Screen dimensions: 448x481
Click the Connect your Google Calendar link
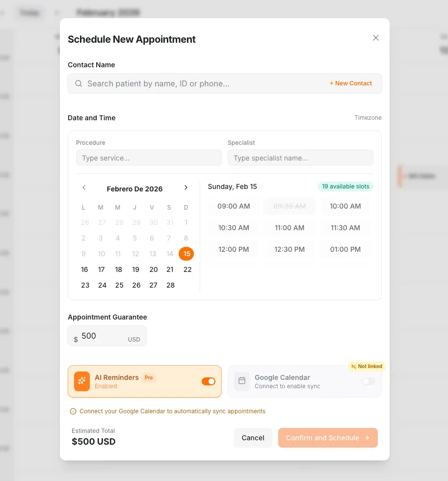(172, 411)
